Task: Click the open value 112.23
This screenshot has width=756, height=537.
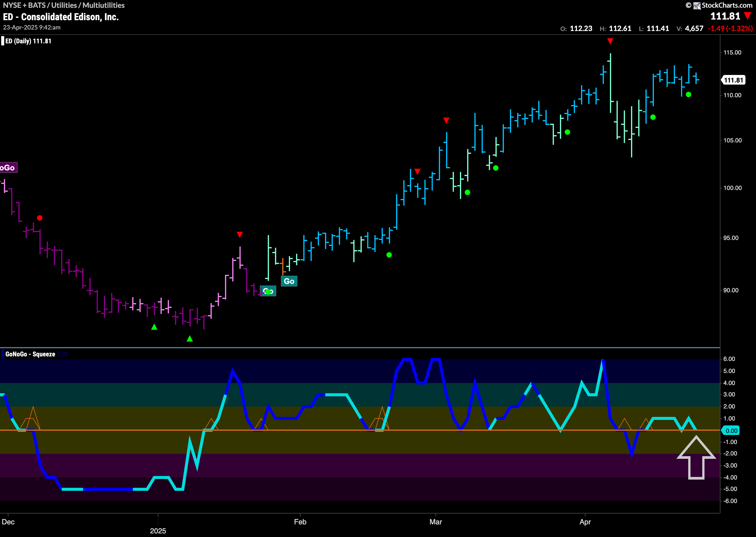Action: (581, 28)
